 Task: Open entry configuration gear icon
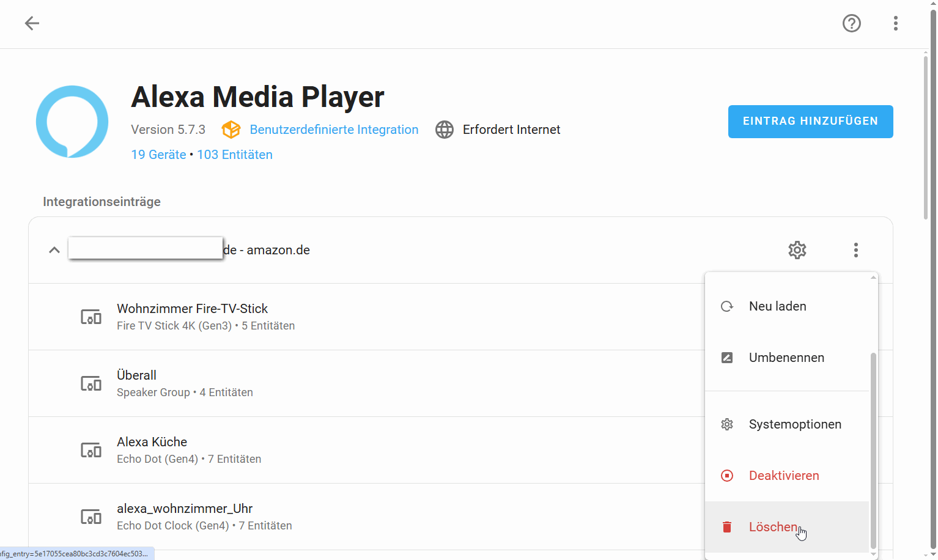tap(797, 250)
